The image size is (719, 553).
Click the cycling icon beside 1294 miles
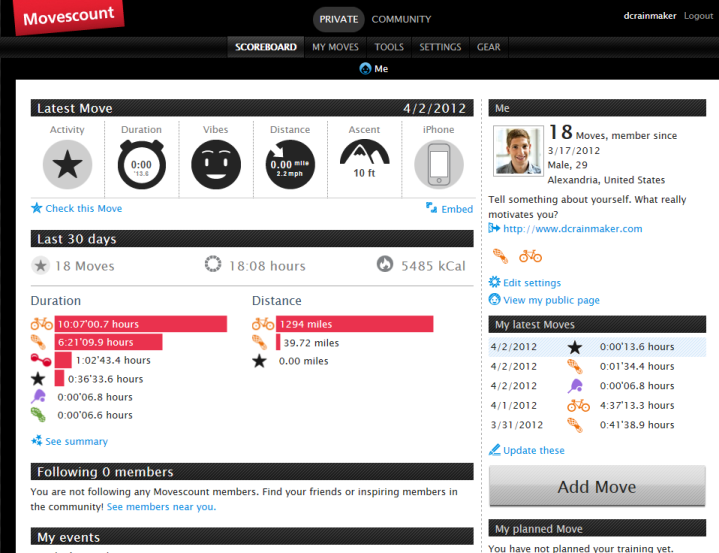(x=263, y=324)
